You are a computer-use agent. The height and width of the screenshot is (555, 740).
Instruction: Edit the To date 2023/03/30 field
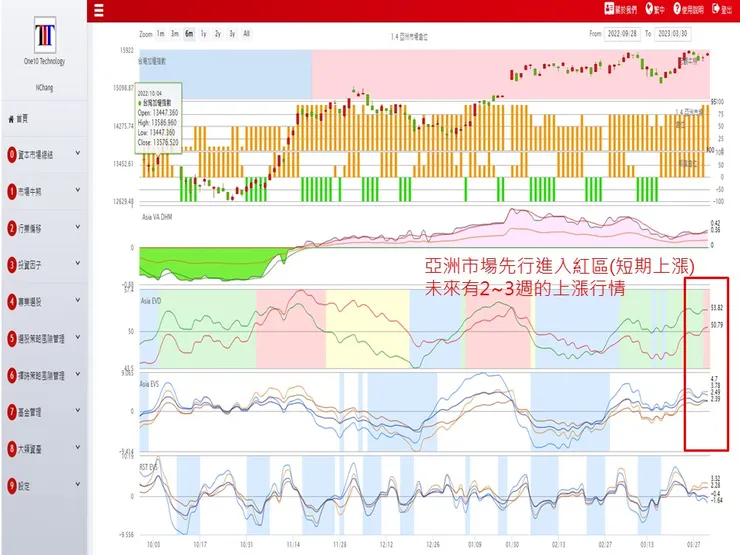[x=673, y=34]
